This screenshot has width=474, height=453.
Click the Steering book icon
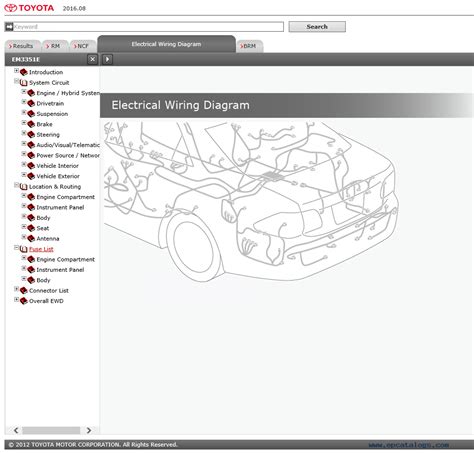click(x=31, y=134)
